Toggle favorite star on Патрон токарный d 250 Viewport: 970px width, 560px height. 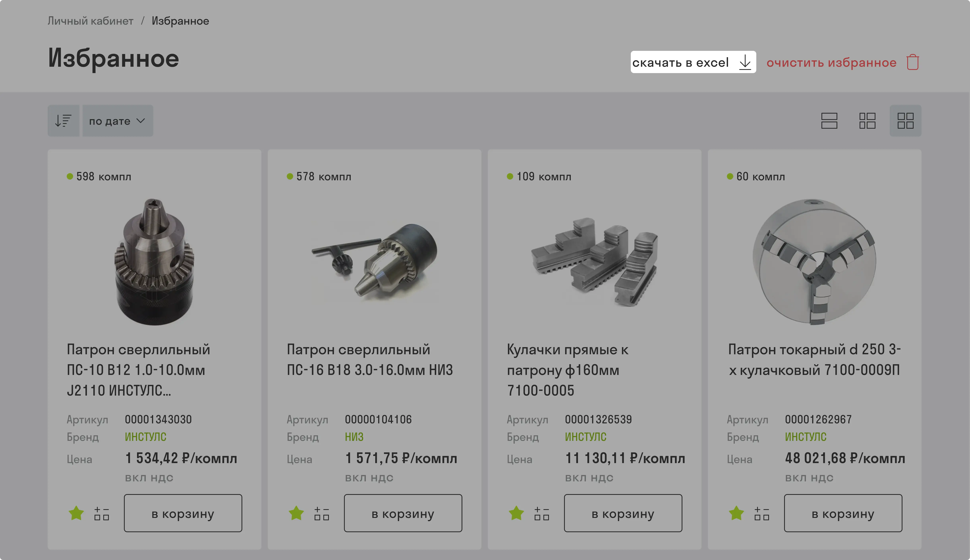click(736, 513)
